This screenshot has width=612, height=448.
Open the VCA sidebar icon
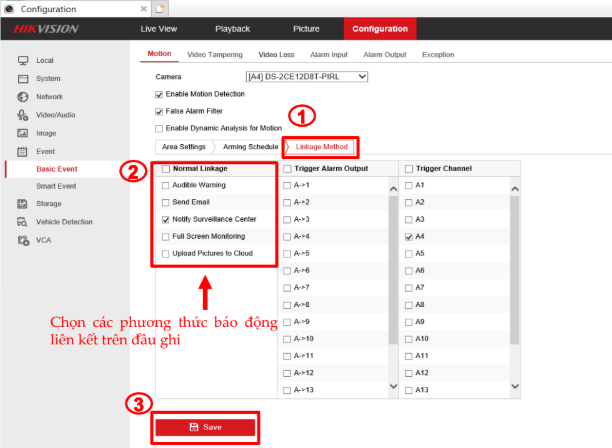pos(22,240)
